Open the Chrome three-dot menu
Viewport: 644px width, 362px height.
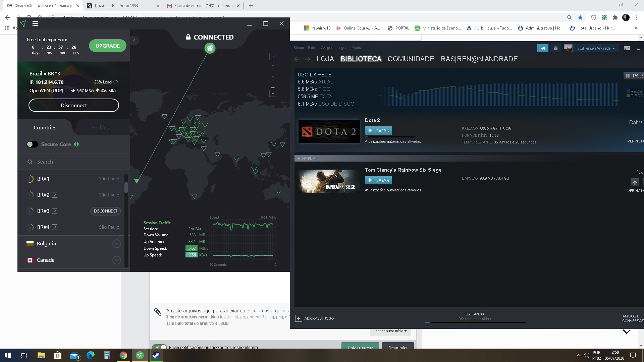pos(637,17)
